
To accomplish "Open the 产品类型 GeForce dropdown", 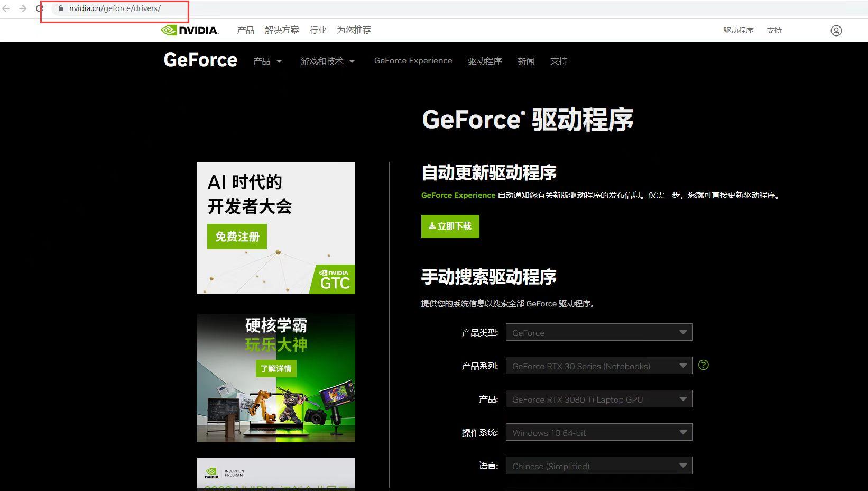I will [598, 332].
